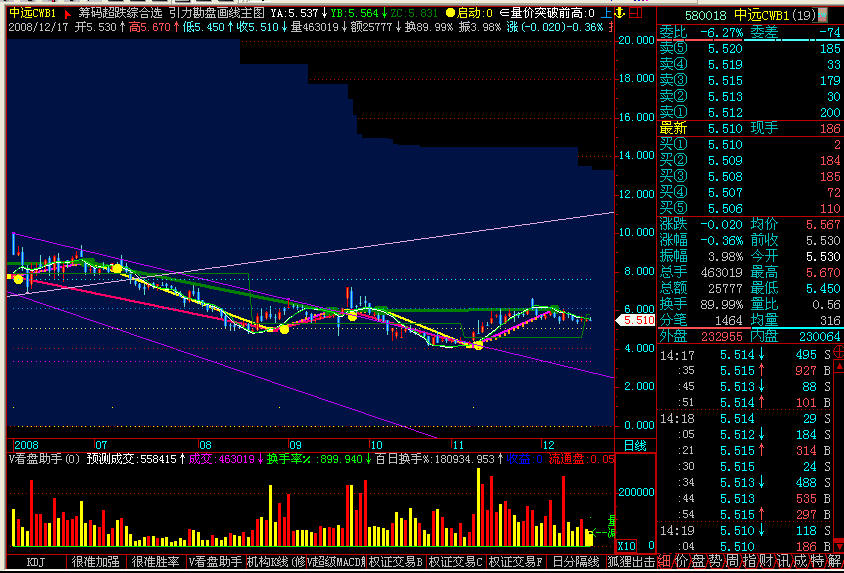Click the 内盘 230064 value
Image resolution: width=844 pixels, height=573 pixels.
819,336
